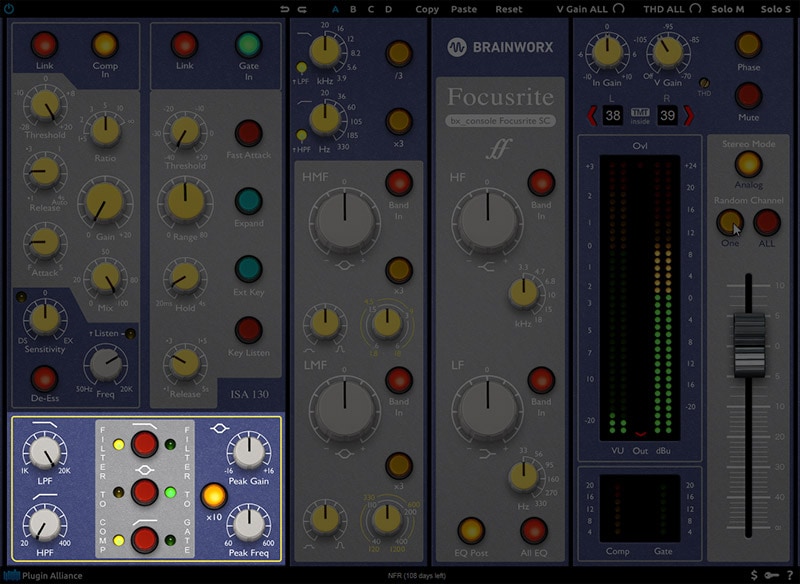The image size is (800, 584).
Task: Toggle the Phase invert button
Action: coord(747,44)
